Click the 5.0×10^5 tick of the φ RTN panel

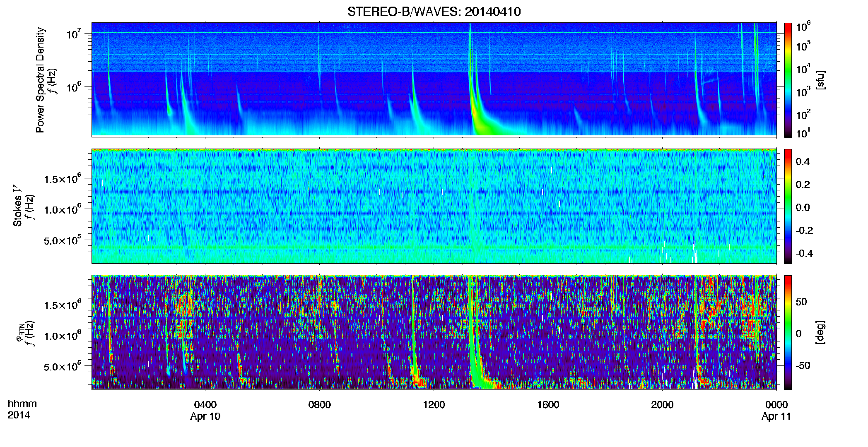click(63, 366)
